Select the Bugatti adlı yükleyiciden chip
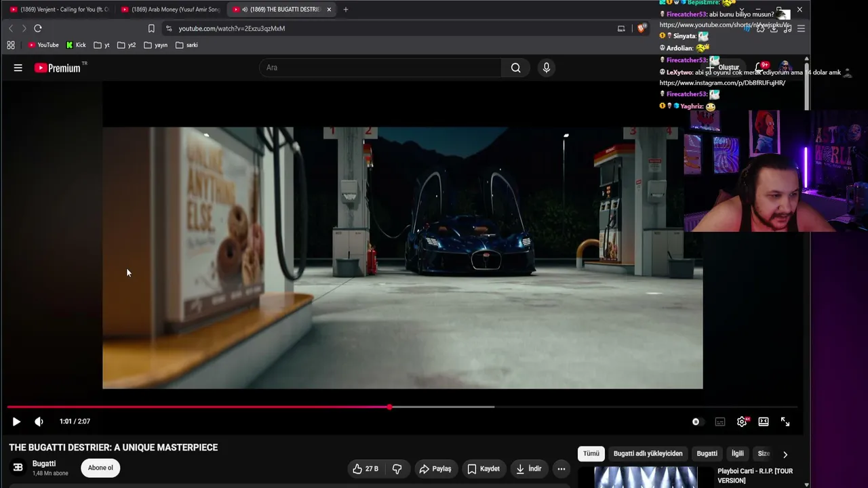The height and width of the screenshot is (488, 868). pyautogui.click(x=648, y=453)
